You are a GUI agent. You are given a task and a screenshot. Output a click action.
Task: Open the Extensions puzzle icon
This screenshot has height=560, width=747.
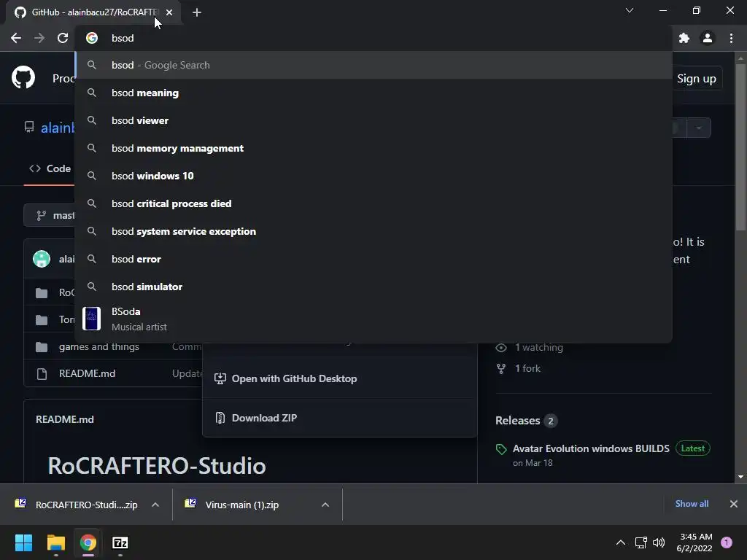pos(684,38)
